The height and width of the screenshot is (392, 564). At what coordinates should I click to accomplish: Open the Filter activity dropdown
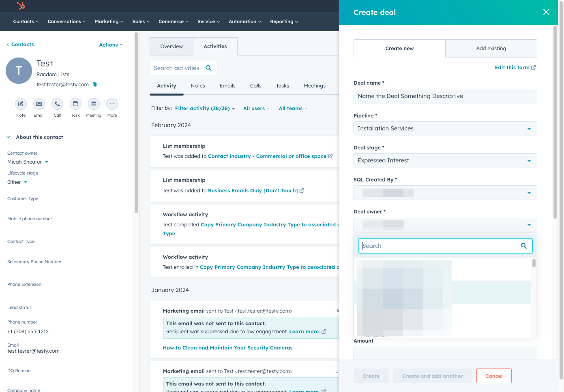click(x=205, y=109)
